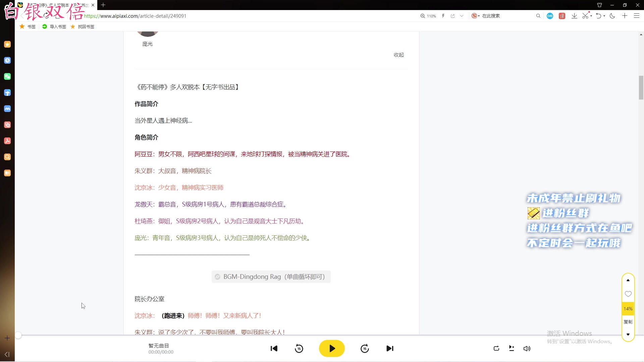This screenshot has width=644, height=362.
Task: Open the downloads icon in toolbar
Action: pyautogui.click(x=574, y=16)
